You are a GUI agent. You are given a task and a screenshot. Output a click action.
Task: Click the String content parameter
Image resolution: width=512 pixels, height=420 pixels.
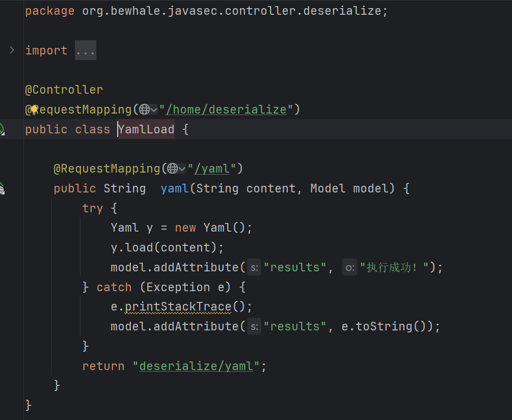coord(246,189)
